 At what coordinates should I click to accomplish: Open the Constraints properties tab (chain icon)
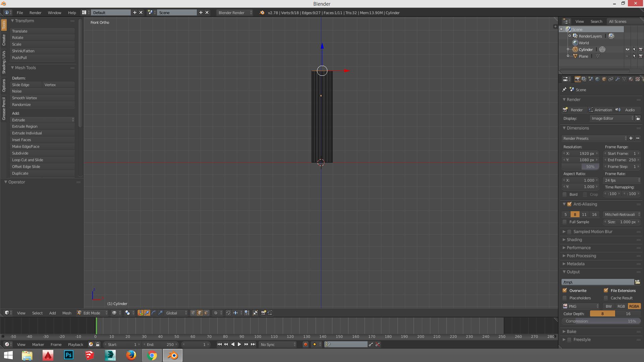pos(611,79)
